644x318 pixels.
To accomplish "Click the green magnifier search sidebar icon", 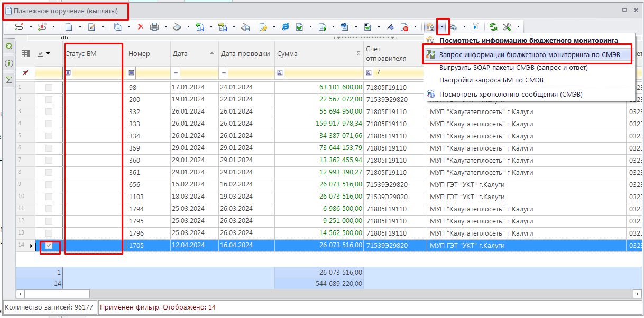I will 8,46.
